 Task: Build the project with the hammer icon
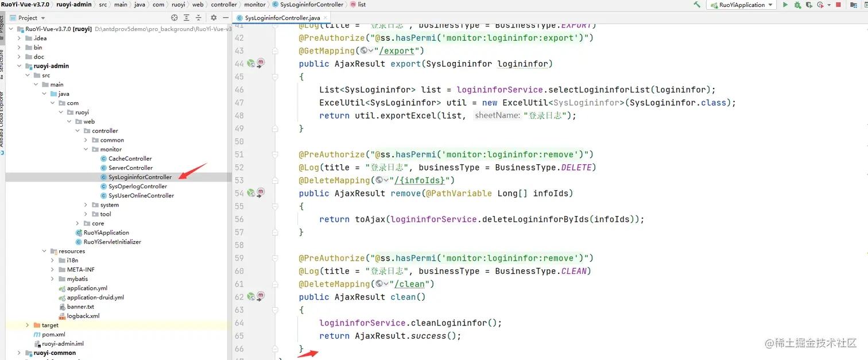coord(697,5)
